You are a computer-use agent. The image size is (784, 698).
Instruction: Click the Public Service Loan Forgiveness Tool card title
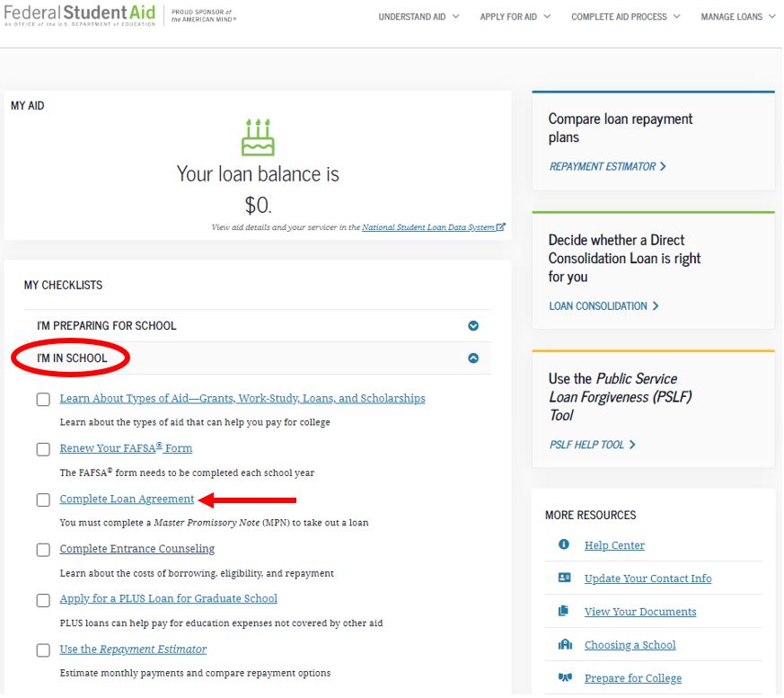coord(621,397)
